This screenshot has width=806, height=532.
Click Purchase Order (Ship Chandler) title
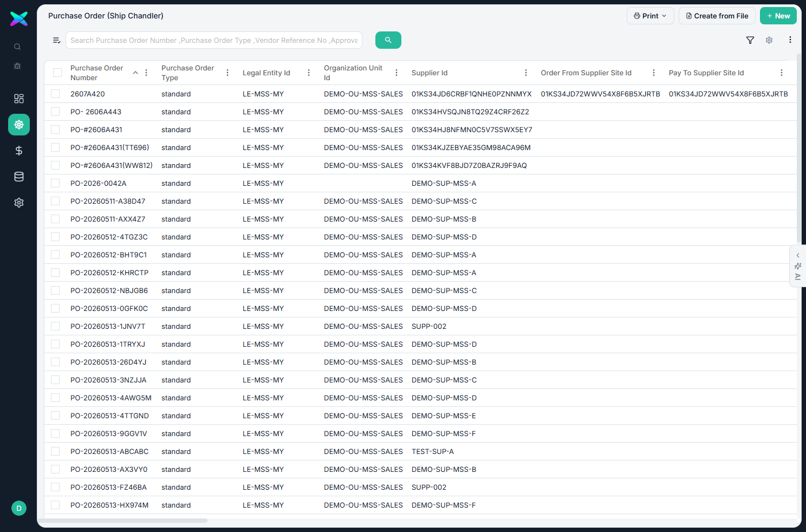[106, 16]
